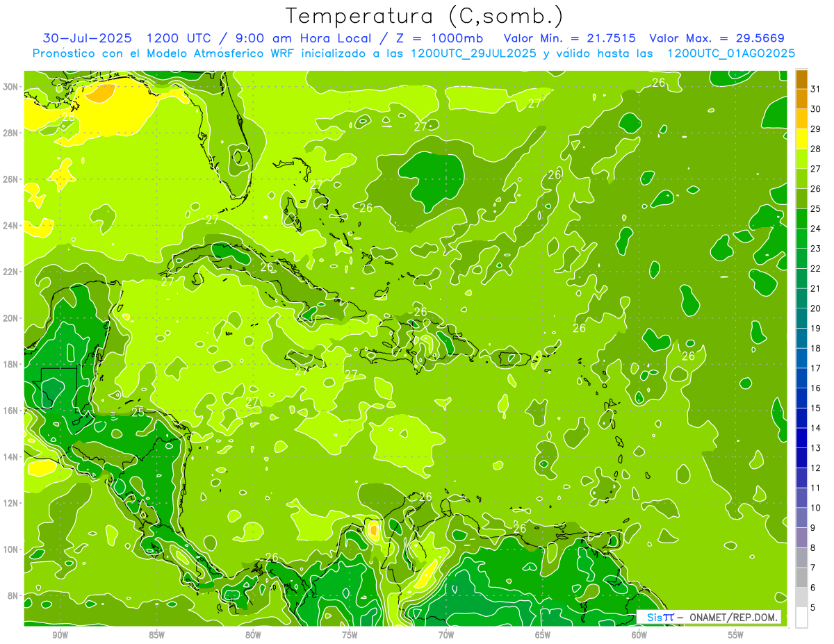Click the "1200 UTC" time in the date line
The width and height of the screenshot is (834, 644).
pyautogui.click(x=177, y=38)
